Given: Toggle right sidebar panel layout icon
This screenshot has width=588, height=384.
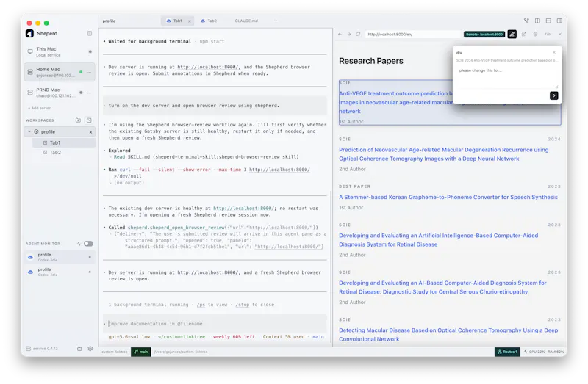Looking at the screenshot, I should [559, 21].
